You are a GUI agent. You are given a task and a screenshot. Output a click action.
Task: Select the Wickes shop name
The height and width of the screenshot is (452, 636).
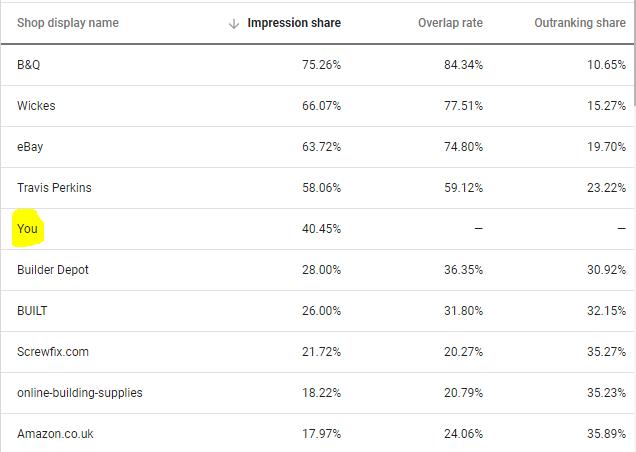[35, 106]
